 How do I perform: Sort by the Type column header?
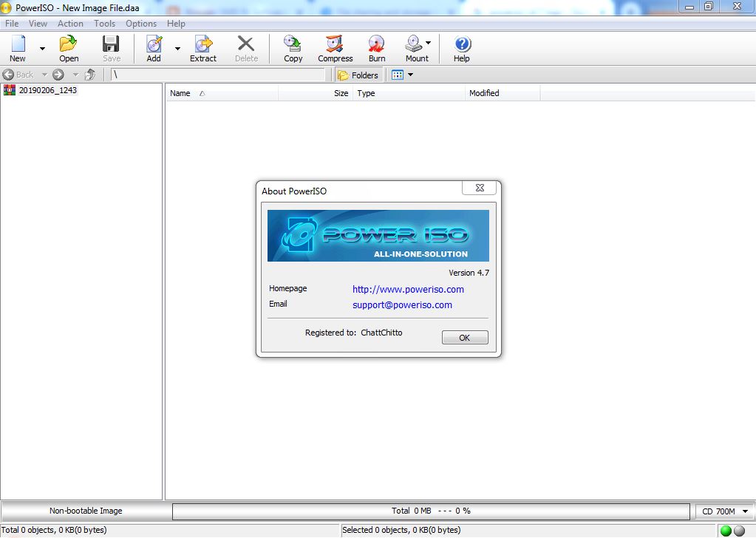409,93
